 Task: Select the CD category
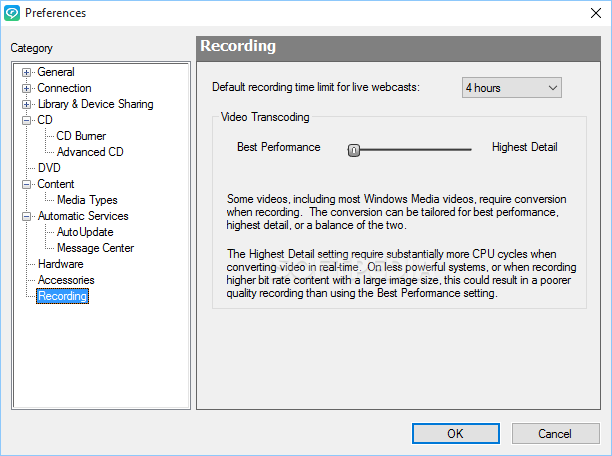(x=45, y=120)
